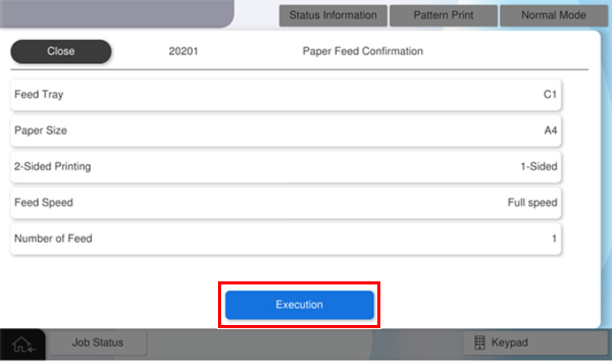Click the C1 tray value
Screen dimensions: 613x364
click(550, 95)
